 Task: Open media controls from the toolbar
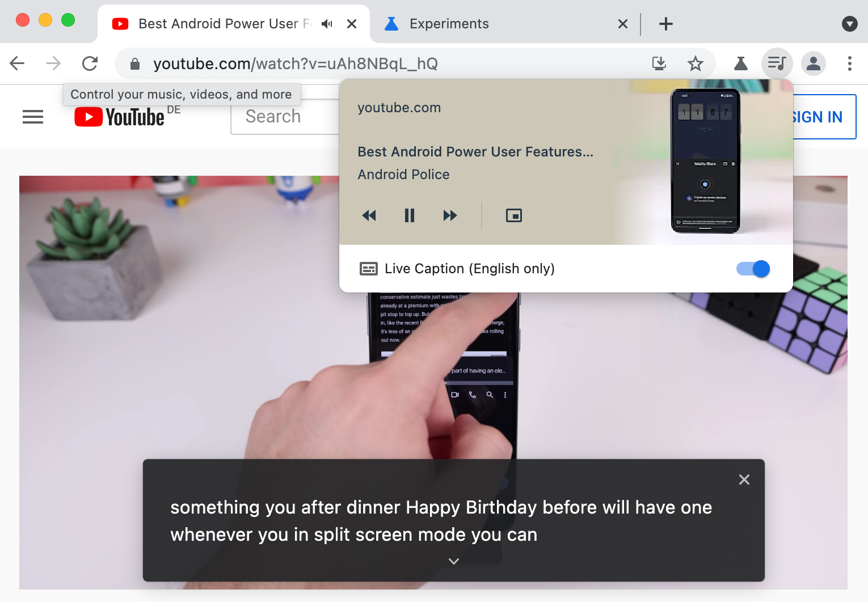777,63
